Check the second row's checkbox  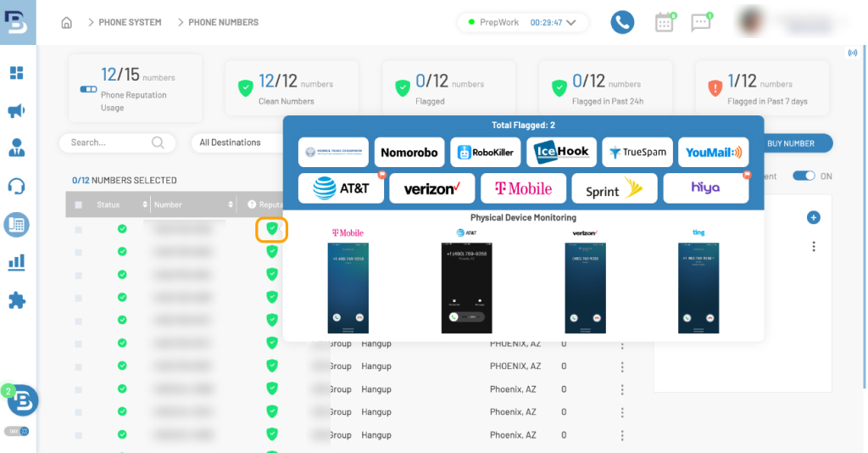tap(79, 252)
